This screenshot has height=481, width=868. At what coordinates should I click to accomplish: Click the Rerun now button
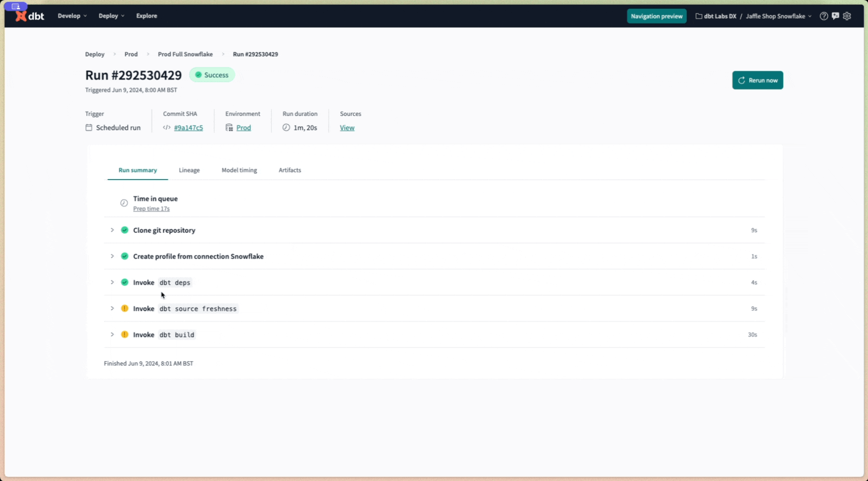click(x=758, y=80)
